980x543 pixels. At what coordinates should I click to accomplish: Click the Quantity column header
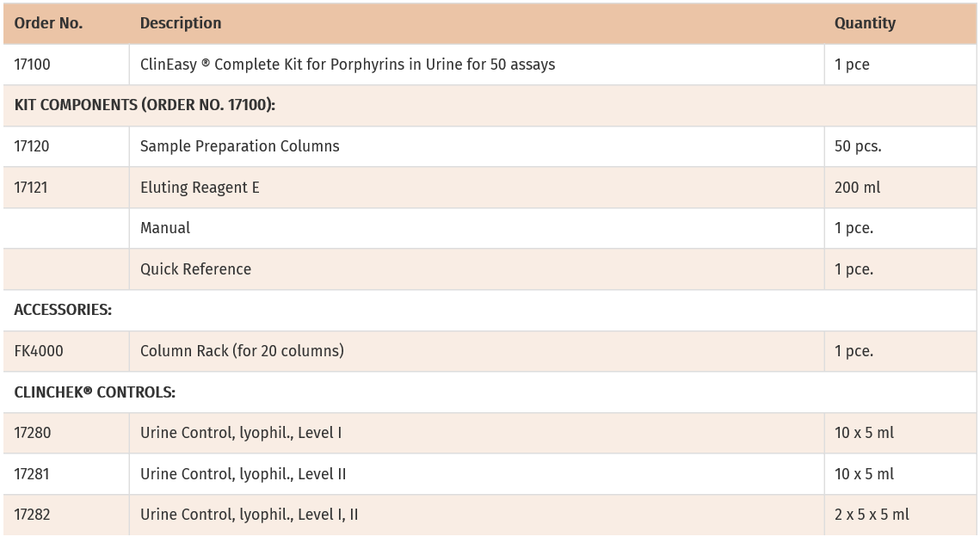(865, 23)
